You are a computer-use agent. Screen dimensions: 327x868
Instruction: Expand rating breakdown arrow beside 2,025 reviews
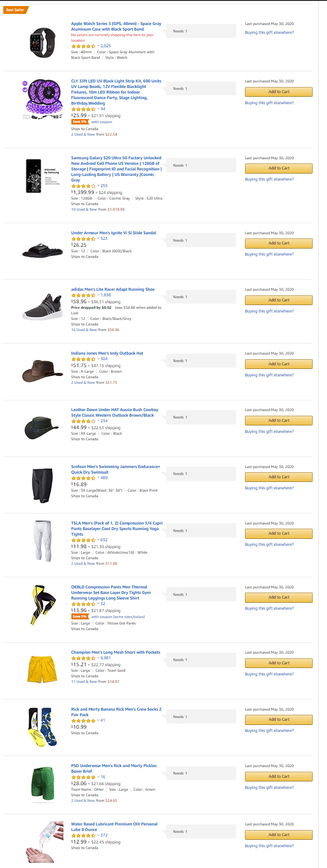point(98,46)
